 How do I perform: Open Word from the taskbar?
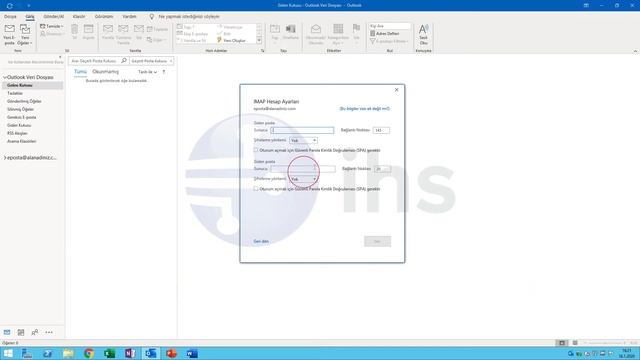click(192, 353)
